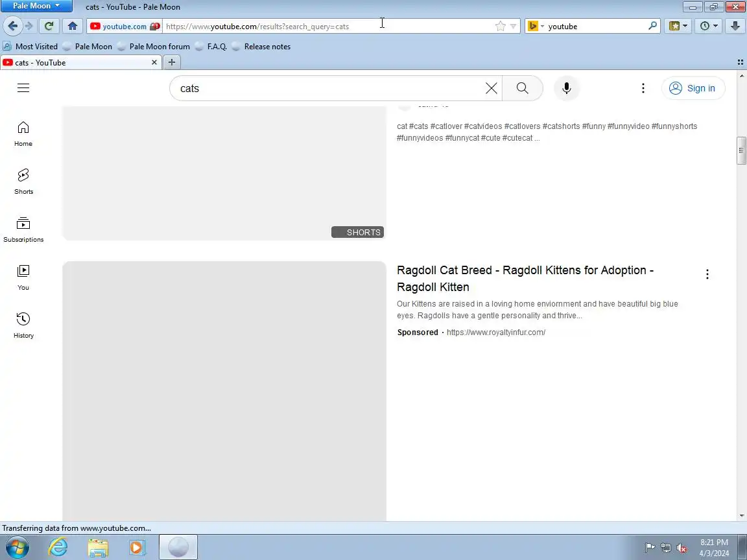
Task: Open the Windows Start menu
Action: pos(16,548)
